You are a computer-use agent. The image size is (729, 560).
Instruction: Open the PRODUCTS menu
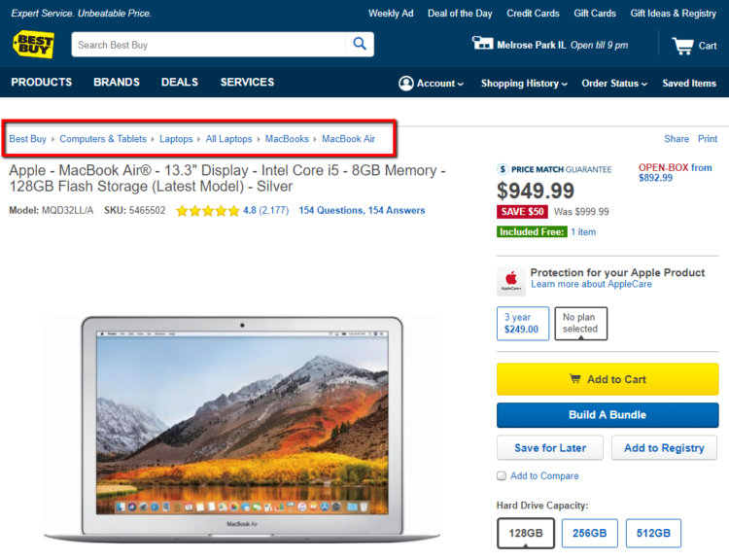pos(42,83)
